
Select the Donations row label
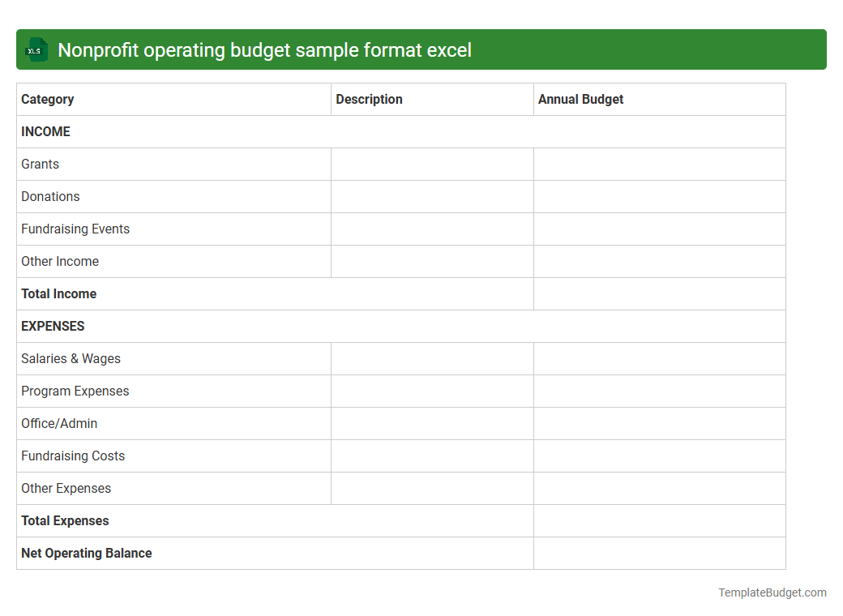click(50, 196)
